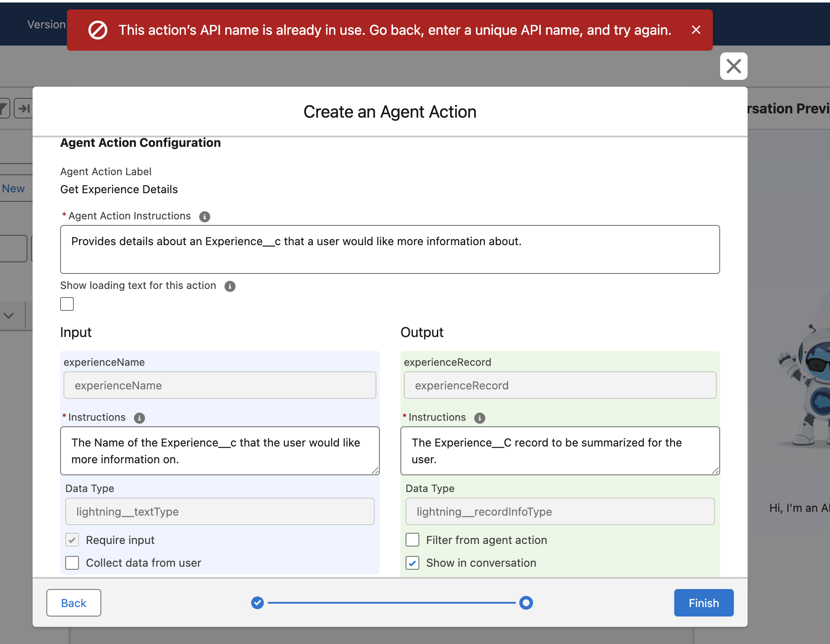Uncheck Show in conversation
Image resolution: width=830 pixels, height=644 pixels.
click(x=412, y=563)
